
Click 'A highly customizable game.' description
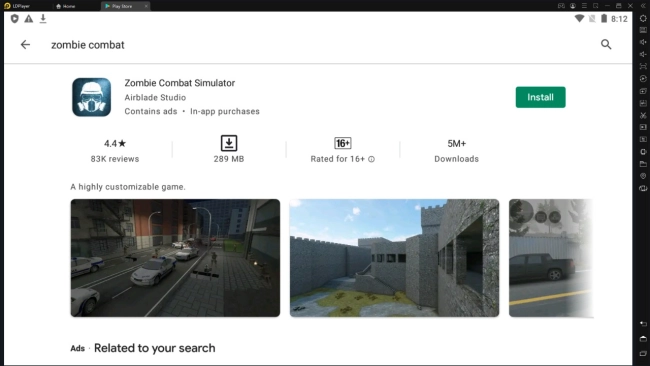(128, 187)
